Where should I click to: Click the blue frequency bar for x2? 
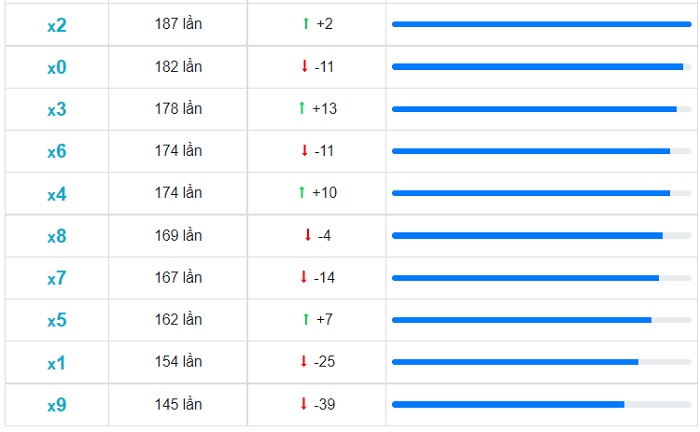coord(542,24)
